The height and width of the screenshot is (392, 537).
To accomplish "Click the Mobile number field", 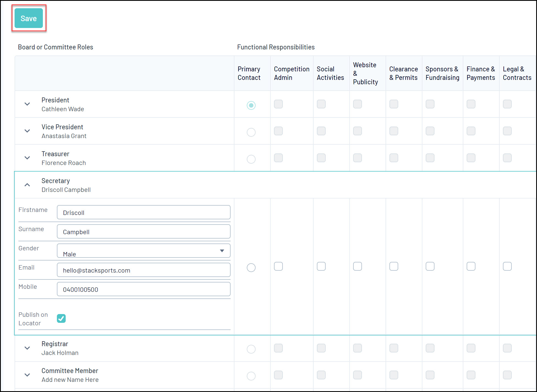I will [x=143, y=289].
